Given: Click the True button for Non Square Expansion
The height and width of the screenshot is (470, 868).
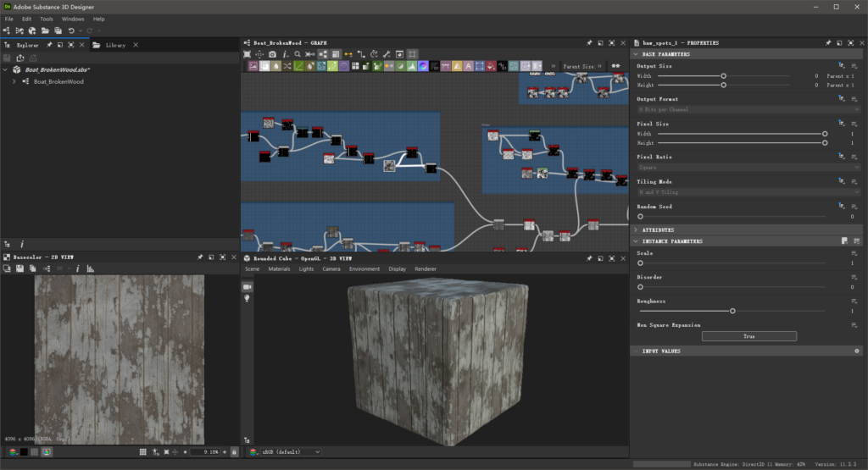Looking at the screenshot, I should [x=749, y=336].
